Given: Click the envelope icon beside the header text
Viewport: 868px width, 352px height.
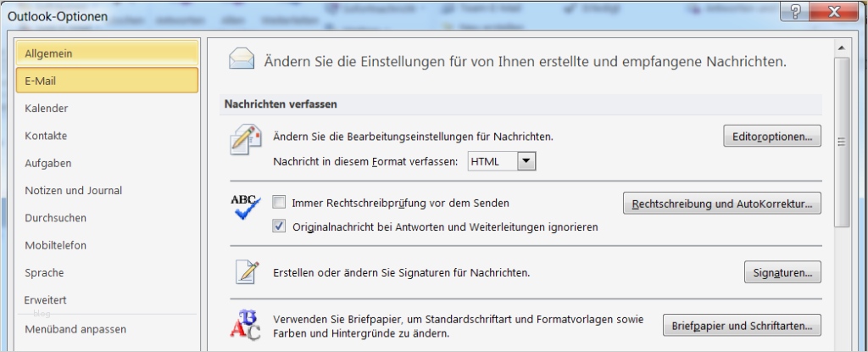Looking at the screenshot, I should [242, 59].
